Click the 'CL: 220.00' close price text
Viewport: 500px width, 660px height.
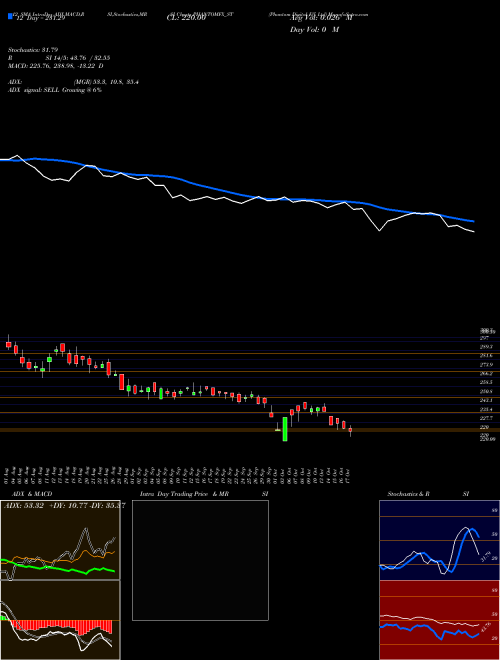click(x=186, y=19)
